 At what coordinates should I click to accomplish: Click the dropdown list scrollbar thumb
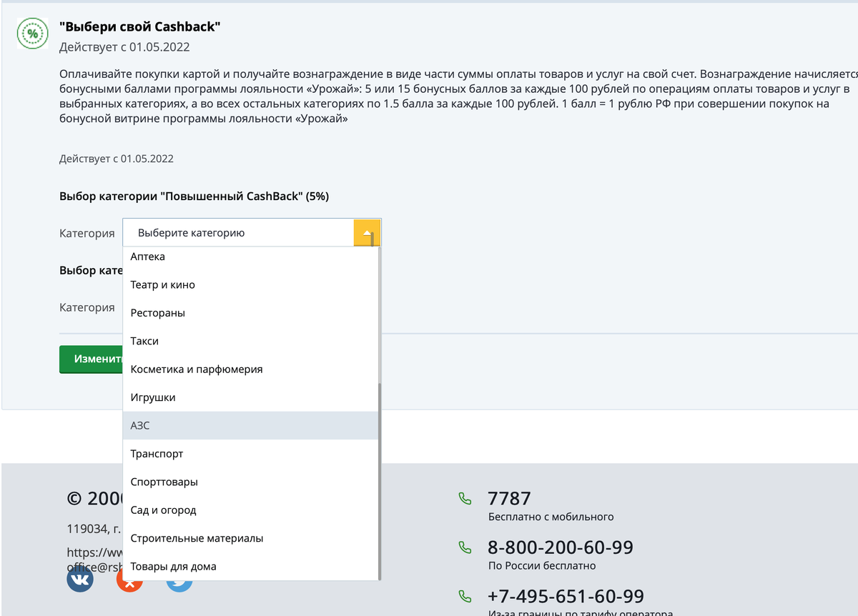(x=380, y=480)
